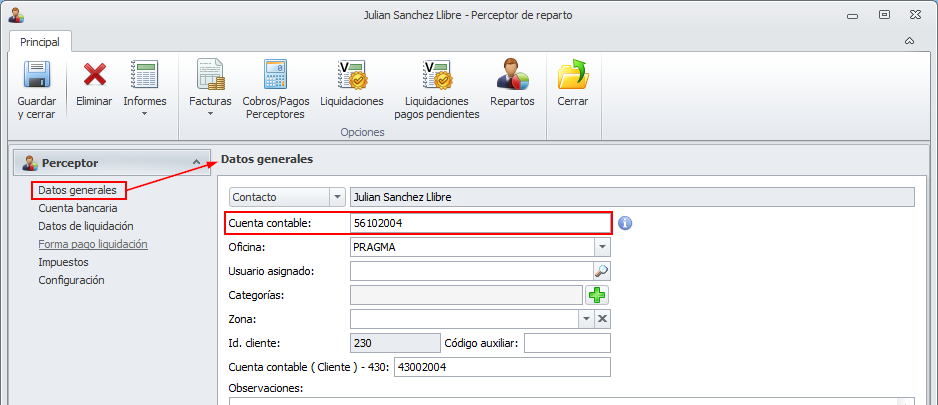Open Informes dropdown arrow
This screenshot has width=938, height=405.
coord(144,114)
